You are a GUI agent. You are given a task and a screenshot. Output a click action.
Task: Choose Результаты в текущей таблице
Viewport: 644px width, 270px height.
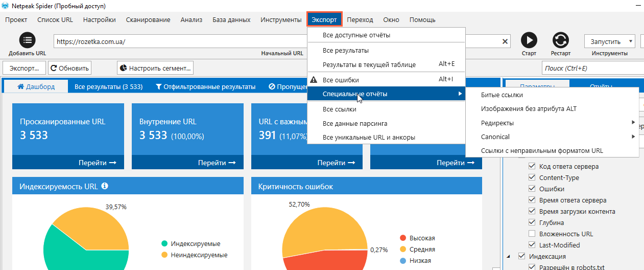[386, 64]
